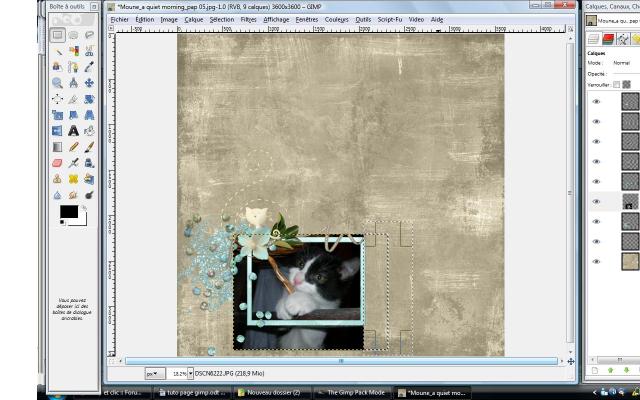The image size is (640, 400).
Task: Open the px unit dropdown
Action: (155, 373)
